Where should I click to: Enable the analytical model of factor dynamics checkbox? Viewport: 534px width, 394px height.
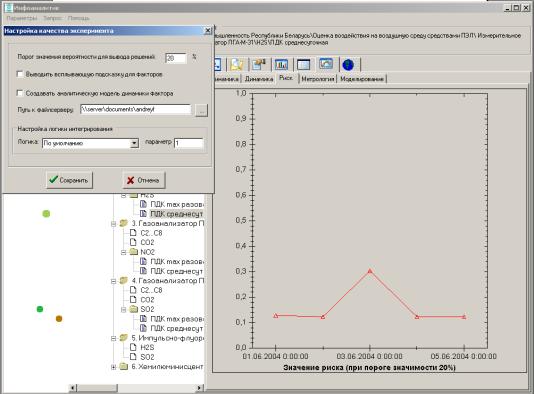20,93
